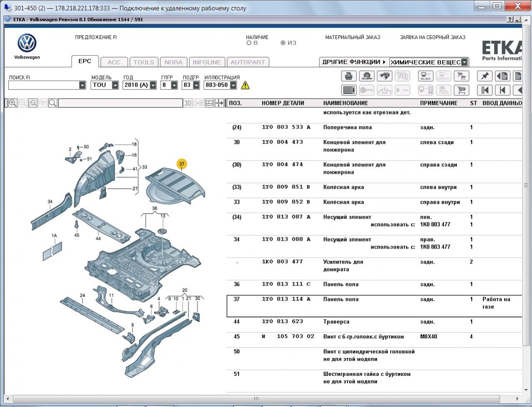
Task: Click the binoculars search icon
Action: click(384, 76)
